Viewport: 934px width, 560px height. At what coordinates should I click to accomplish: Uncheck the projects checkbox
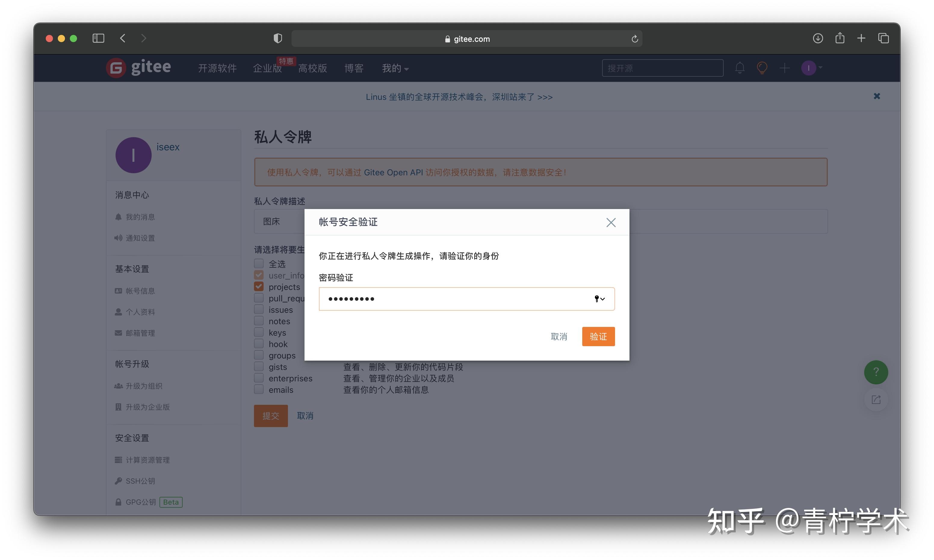(258, 286)
